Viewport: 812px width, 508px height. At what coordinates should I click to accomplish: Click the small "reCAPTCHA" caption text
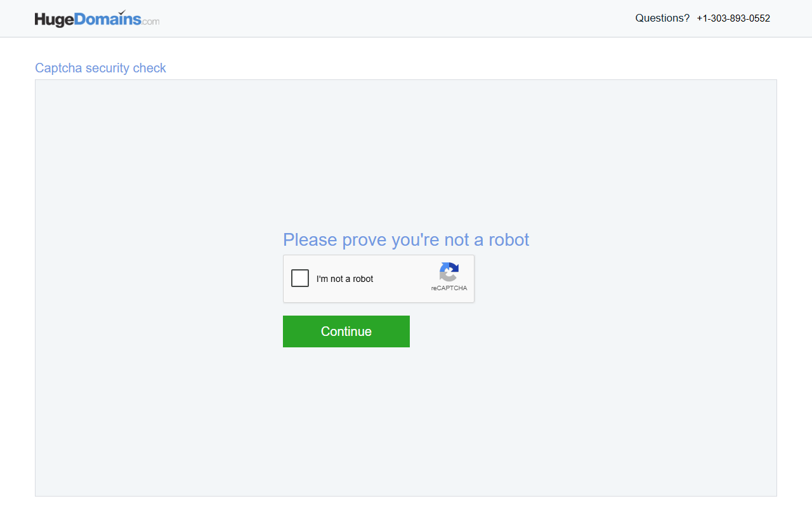pyautogui.click(x=449, y=288)
